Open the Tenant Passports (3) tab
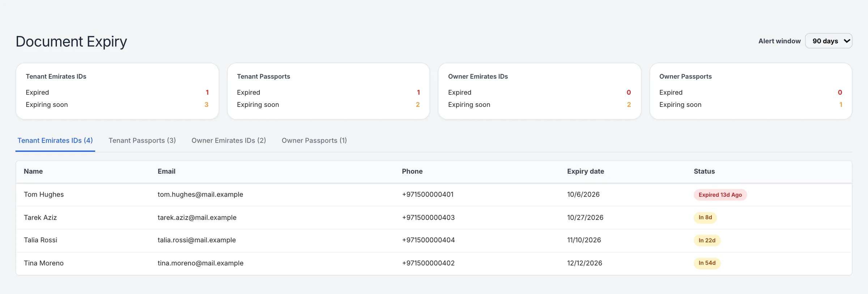 (x=142, y=140)
